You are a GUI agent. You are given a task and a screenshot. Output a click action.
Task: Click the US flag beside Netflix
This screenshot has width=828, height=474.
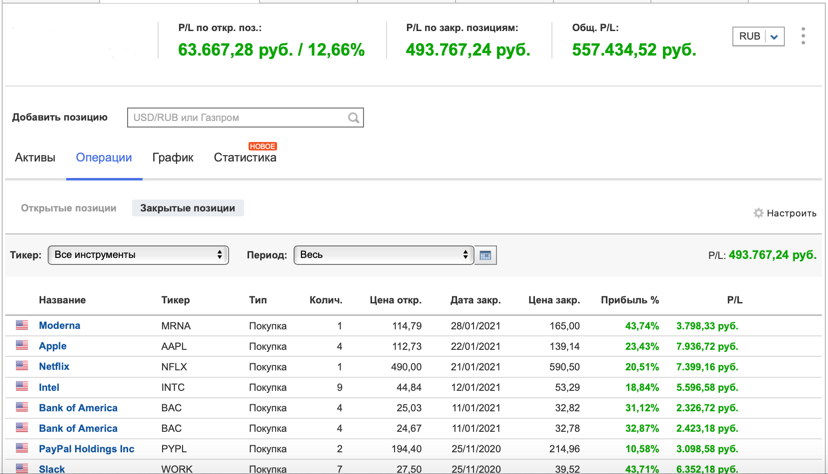22,366
